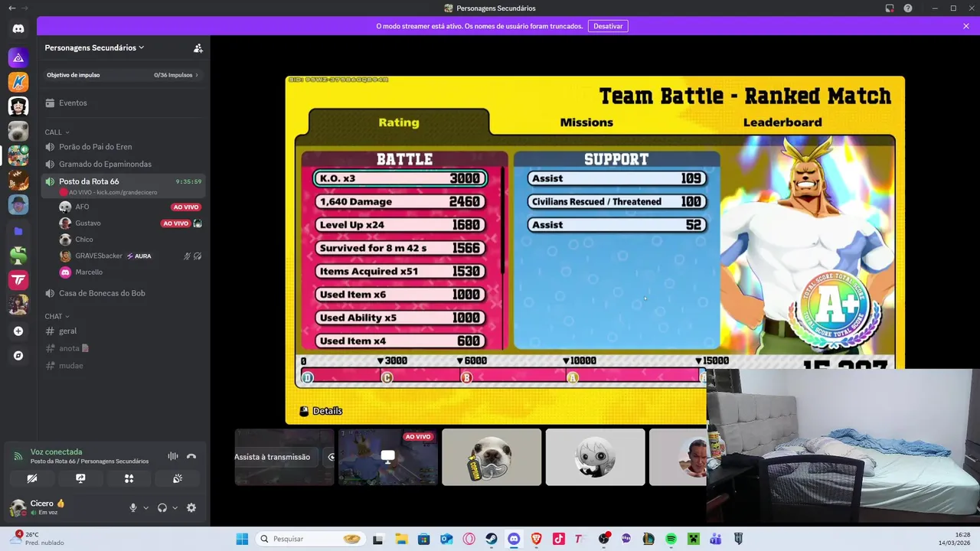Open the soundboard icon
The width and height of the screenshot is (980, 551).
click(x=178, y=478)
